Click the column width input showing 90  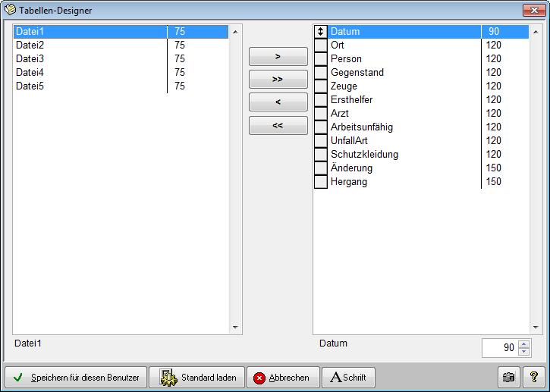pyautogui.click(x=500, y=348)
